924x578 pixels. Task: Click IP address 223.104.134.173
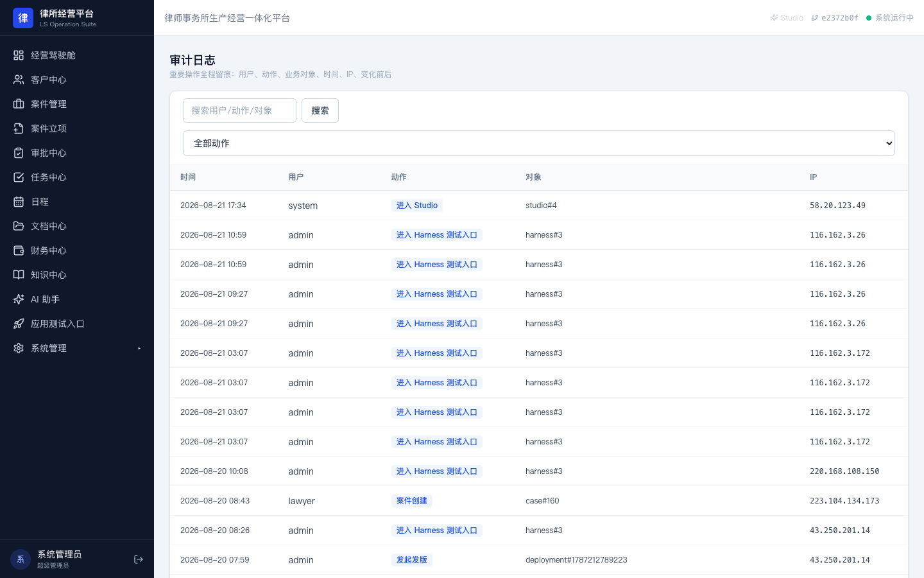844,501
